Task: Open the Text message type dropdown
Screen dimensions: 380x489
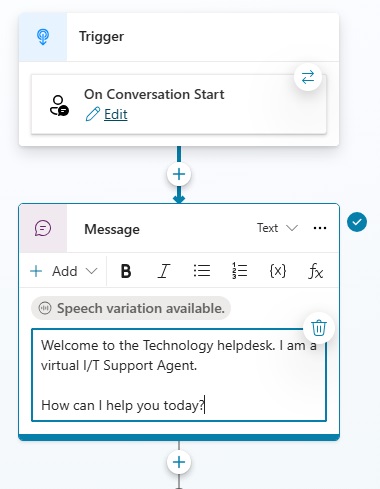Action: (x=277, y=228)
